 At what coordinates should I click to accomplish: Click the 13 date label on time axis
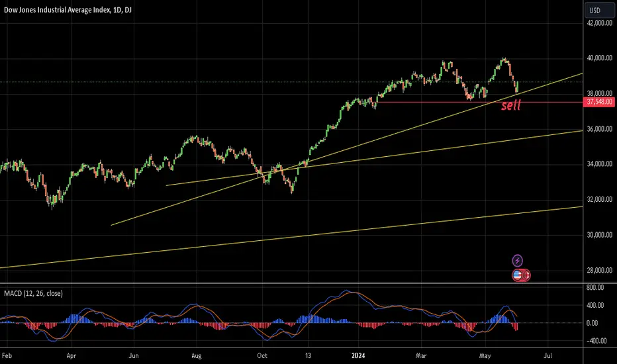[x=308, y=356]
